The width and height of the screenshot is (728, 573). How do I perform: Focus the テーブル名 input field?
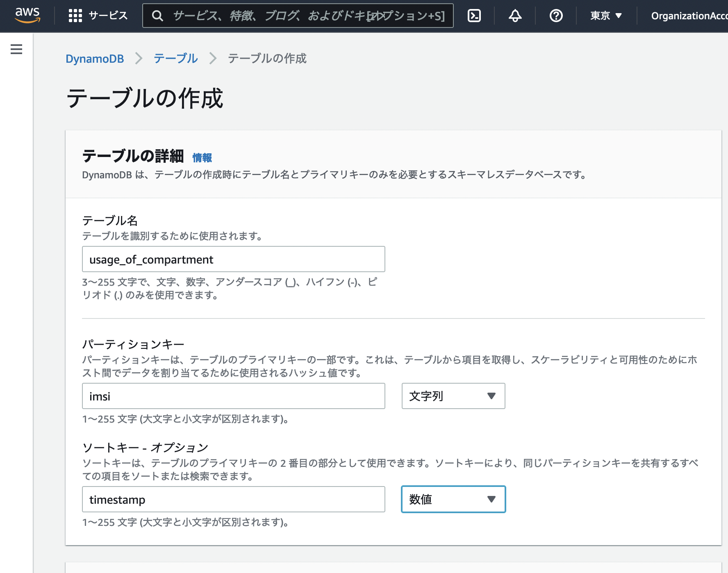[x=233, y=259]
